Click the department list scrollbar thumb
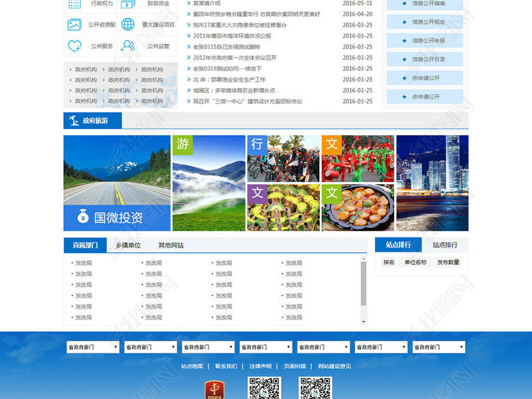Screen dimensions: 532x399 tap(364, 284)
